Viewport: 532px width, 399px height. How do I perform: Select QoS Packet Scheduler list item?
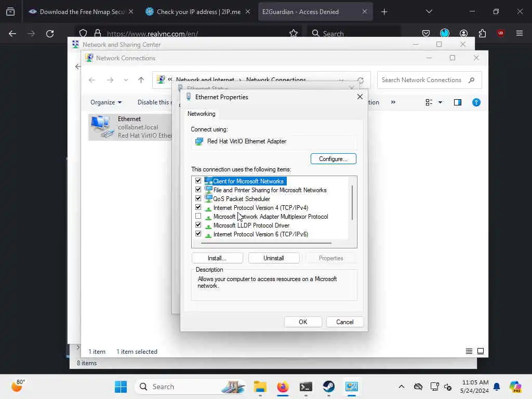242,199
